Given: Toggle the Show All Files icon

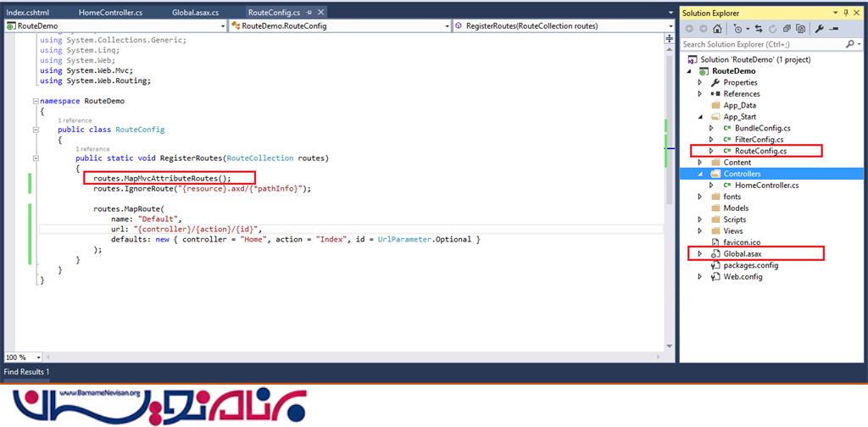Looking at the screenshot, I should (800, 29).
